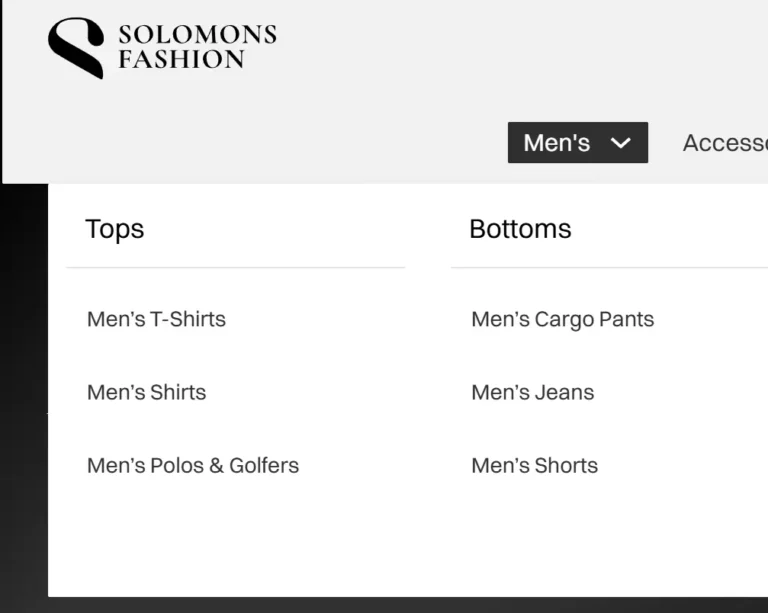Open the Accessories menu item
768x613 pixels.
click(725, 142)
